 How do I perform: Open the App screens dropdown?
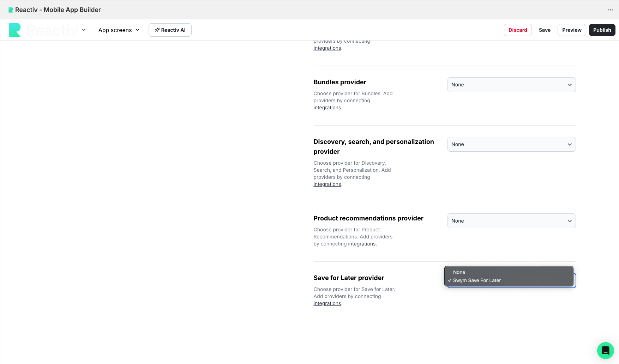(x=119, y=30)
